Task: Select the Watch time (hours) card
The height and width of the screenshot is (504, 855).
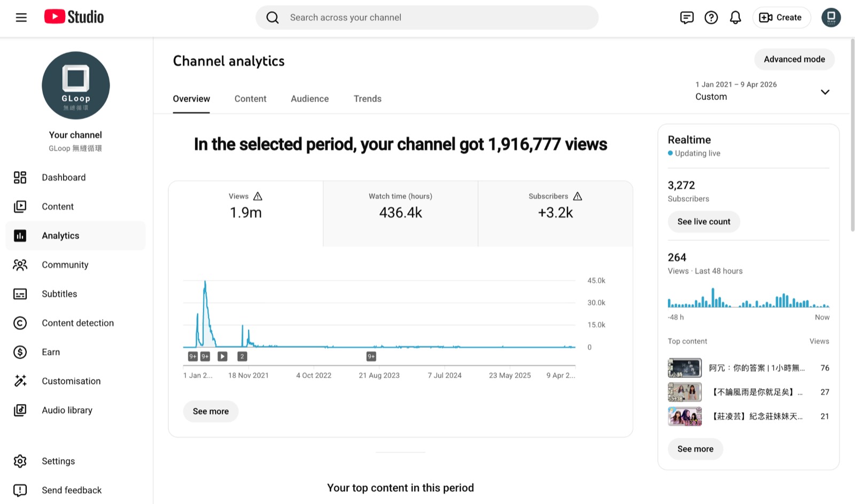Action: point(401,213)
